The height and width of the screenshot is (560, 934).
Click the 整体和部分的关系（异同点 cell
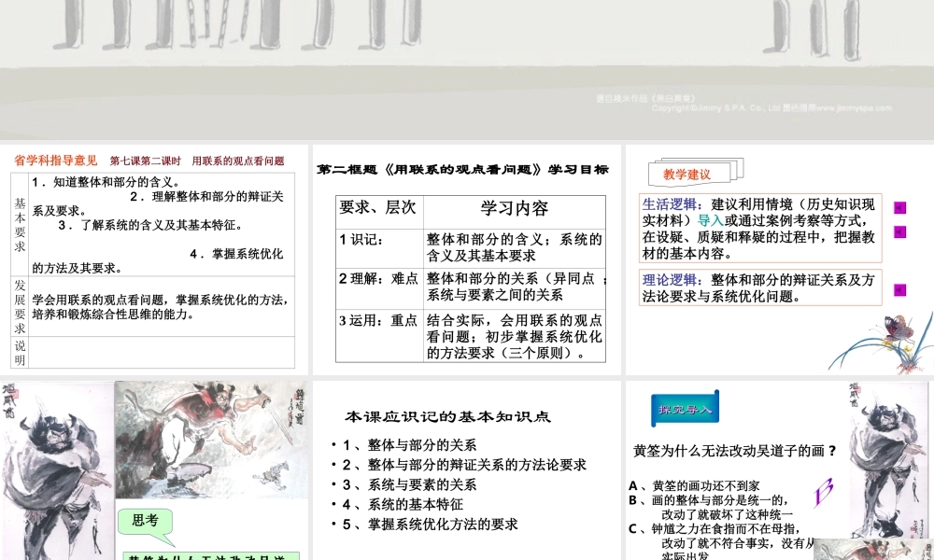[x=515, y=288]
